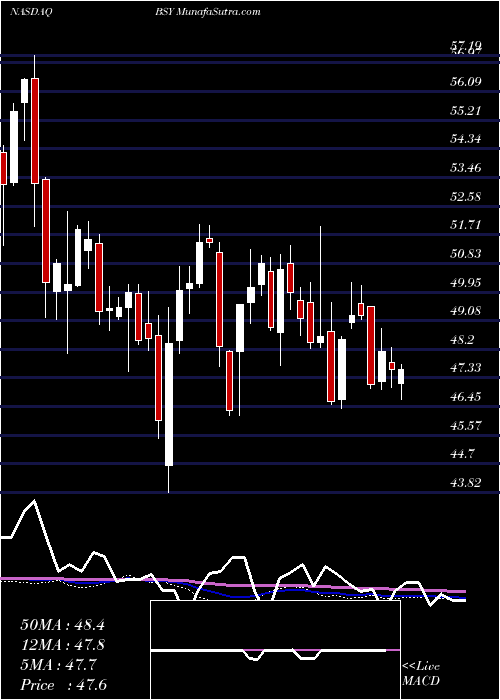The width and height of the screenshot is (500, 700).
Task: Click the Price : 47.6 readout
Action: click(x=64, y=685)
